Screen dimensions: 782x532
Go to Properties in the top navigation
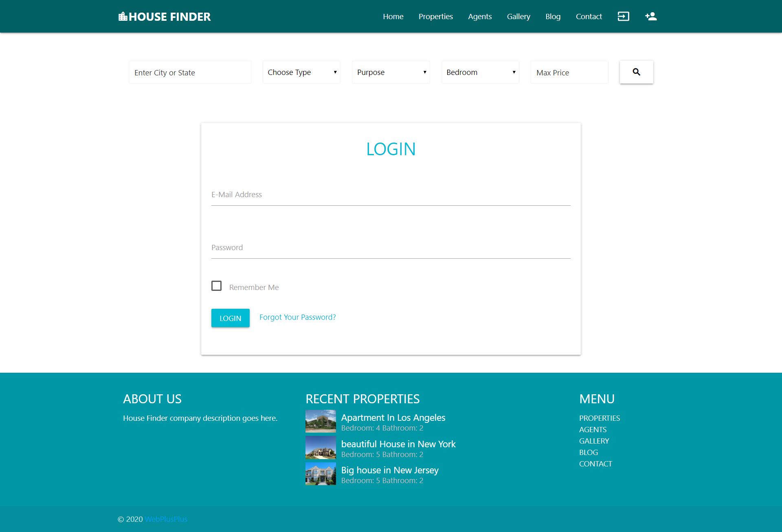pyautogui.click(x=435, y=17)
